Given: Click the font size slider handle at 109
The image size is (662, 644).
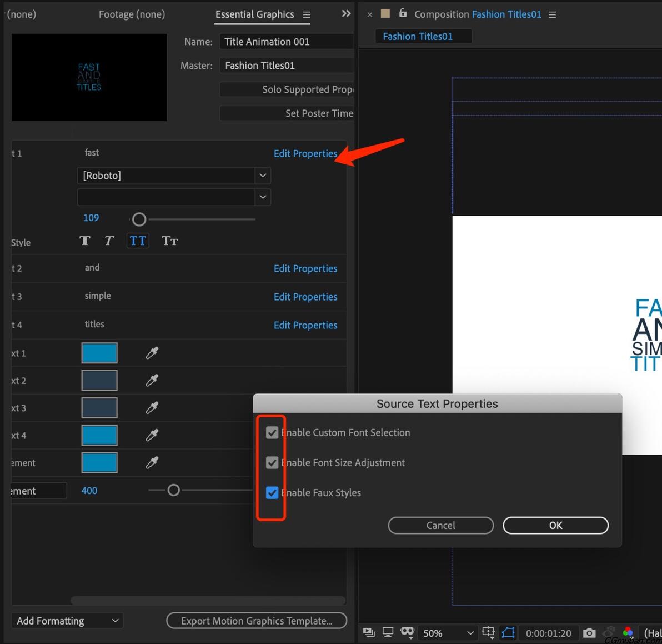Looking at the screenshot, I should tap(139, 219).
